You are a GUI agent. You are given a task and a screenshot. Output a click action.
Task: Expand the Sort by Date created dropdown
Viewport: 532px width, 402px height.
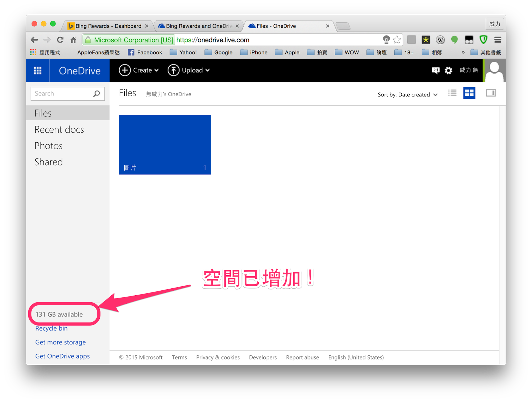pyautogui.click(x=407, y=94)
